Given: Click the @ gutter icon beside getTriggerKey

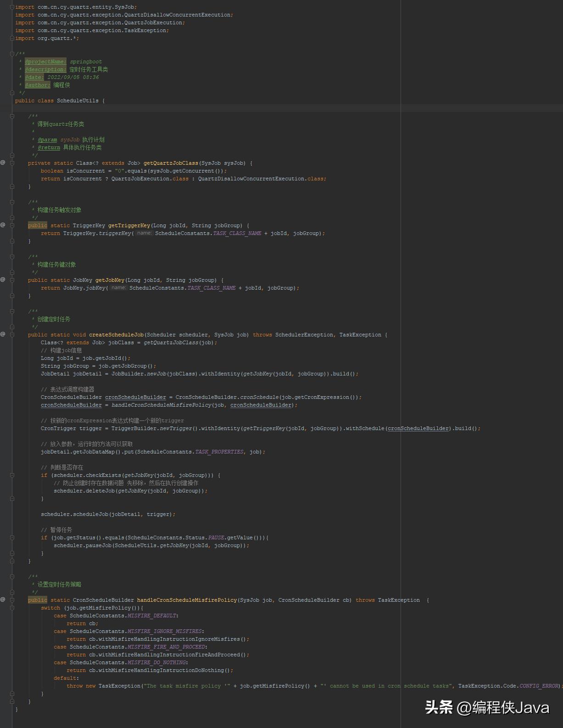Looking at the screenshot, I should coord(3,225).
